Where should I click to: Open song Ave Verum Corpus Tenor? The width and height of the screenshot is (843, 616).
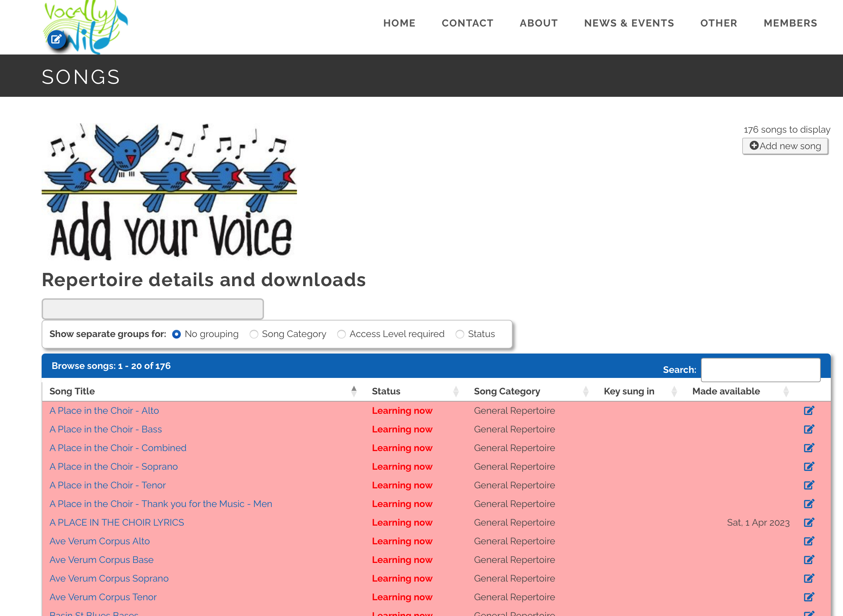point(103,597)
